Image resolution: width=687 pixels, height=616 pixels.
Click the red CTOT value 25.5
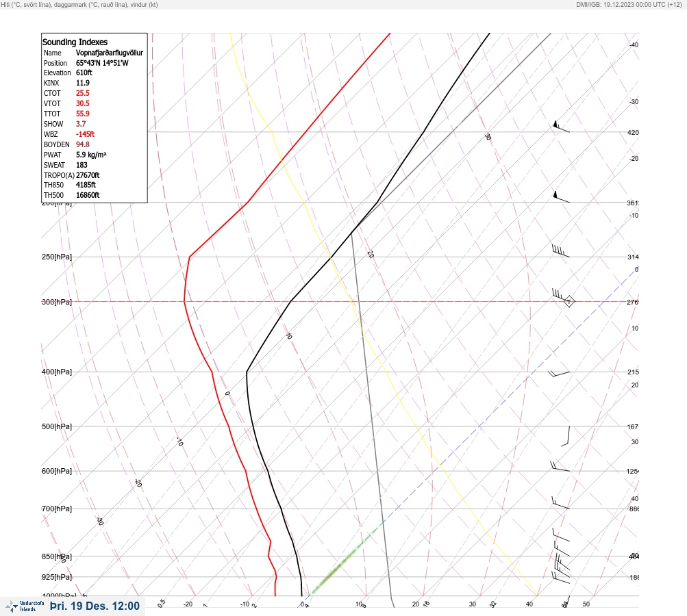click(x=83, y=93)
